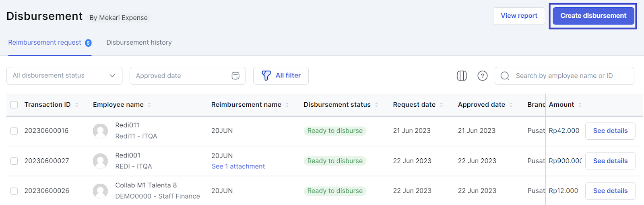Click the search magnifier icon
This screenshot has height=205, width=644.
(505, 76)
